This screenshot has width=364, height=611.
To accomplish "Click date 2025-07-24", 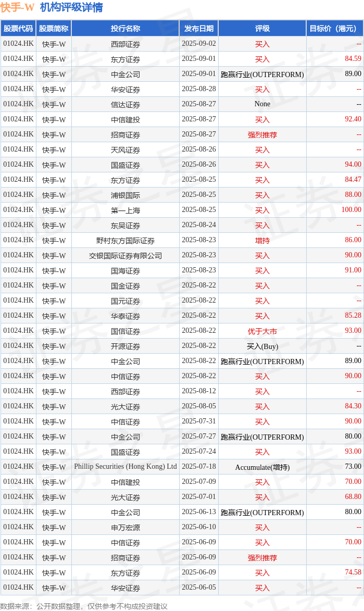I will click(x=199, y=451).
